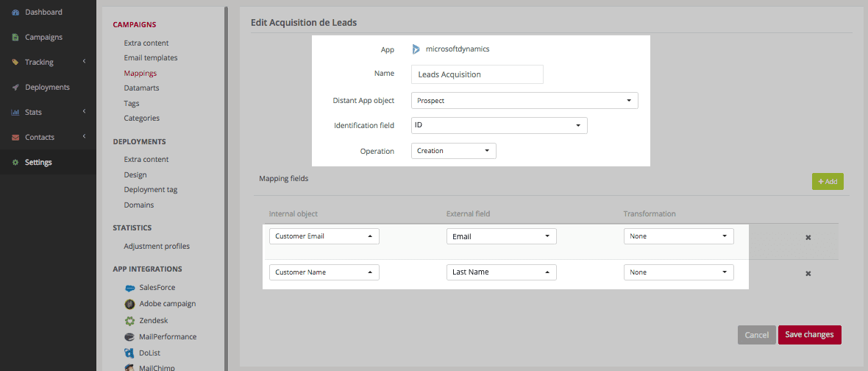868x371 pixels.
Task: Click the External field column header
Action: pyautogui.click(x=469, y=213)
